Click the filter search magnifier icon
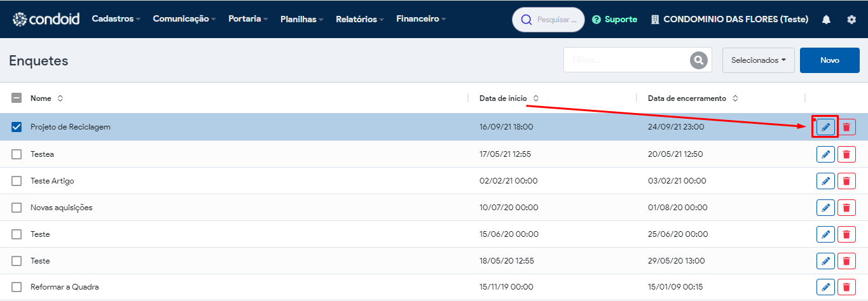This screenshot has height=301, width=868. [699, 60]
